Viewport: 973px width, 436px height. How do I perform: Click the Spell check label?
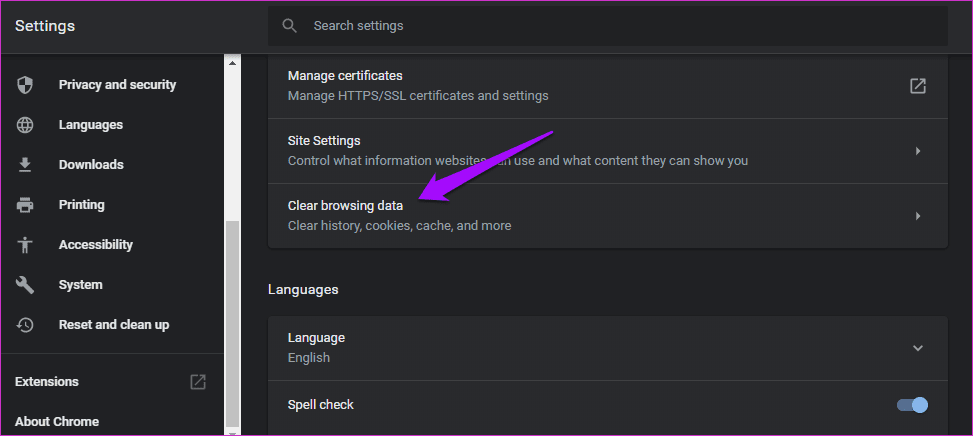pyautogui.click(x=321, y=404)
